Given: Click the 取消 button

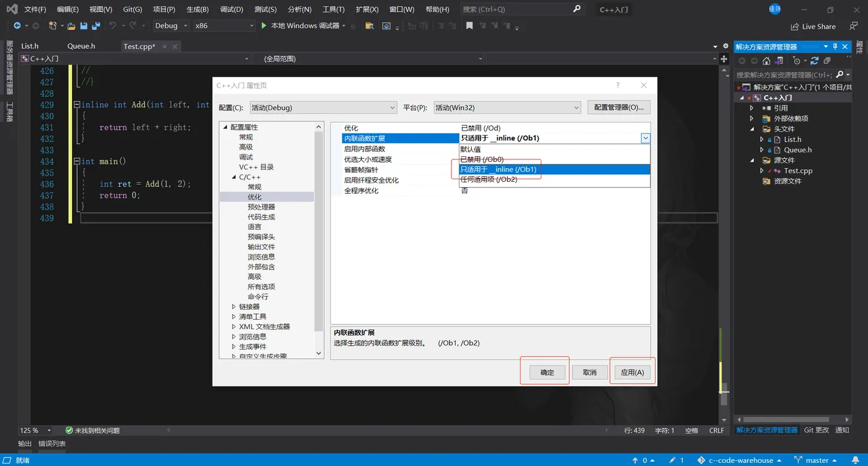Looking at the screenshot, I should point(590,372).
